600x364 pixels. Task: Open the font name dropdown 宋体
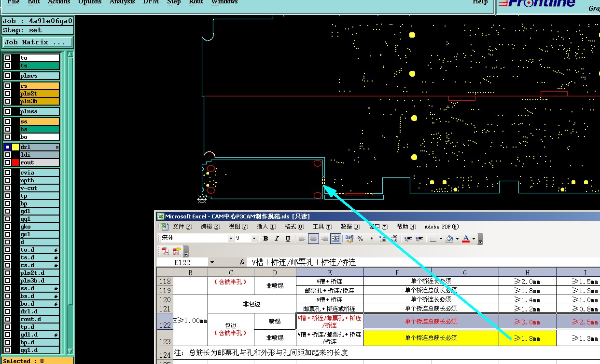coord(231,238)
